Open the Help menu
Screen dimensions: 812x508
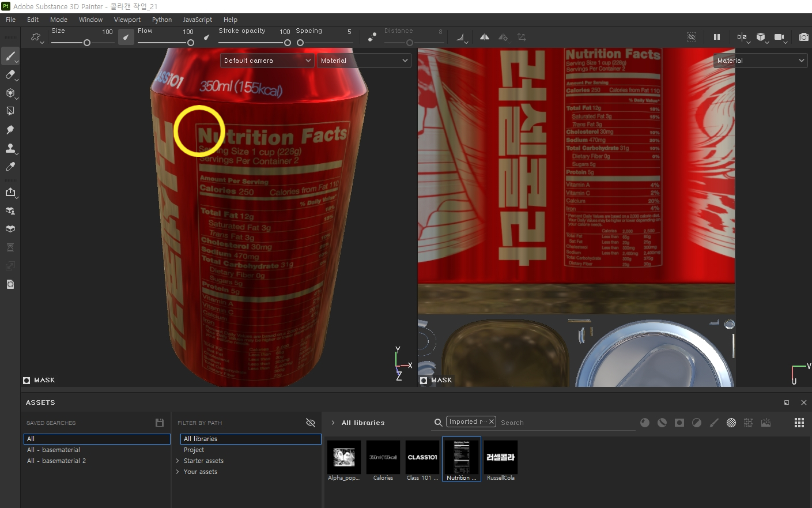point(231,20)
